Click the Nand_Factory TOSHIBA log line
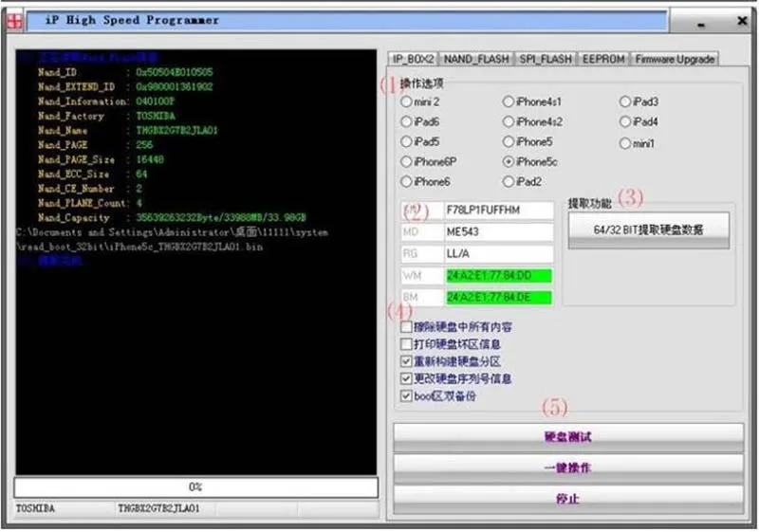 coord(106,116)
